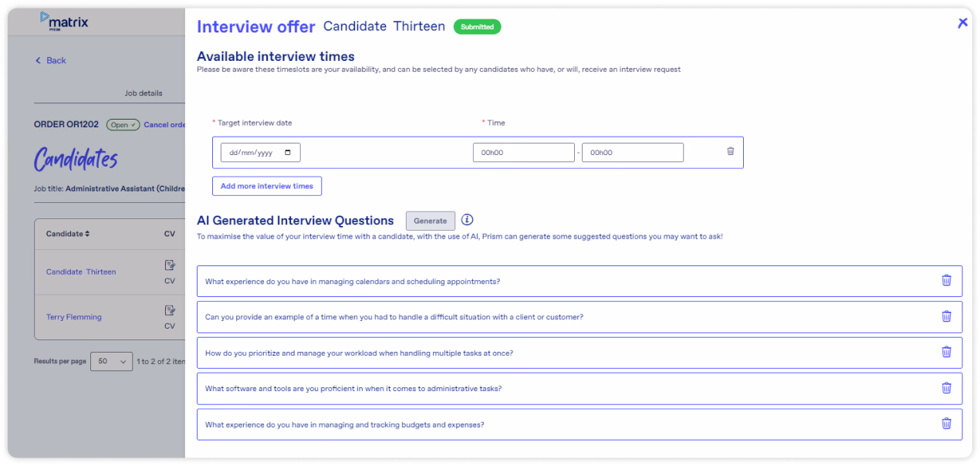Delete the calendar management question with trash icon
980x466 pixels.
click(946, 280)
